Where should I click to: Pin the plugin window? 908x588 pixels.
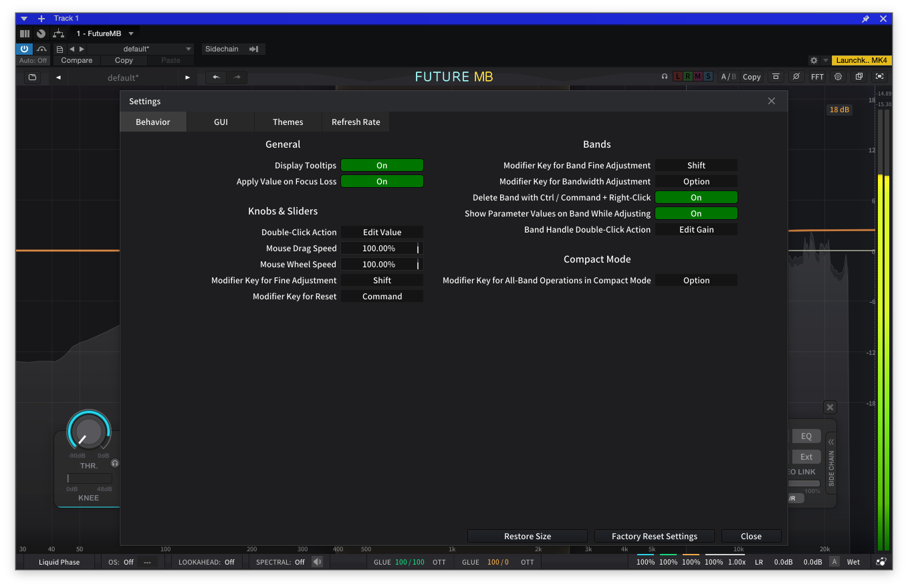(865, 19)
